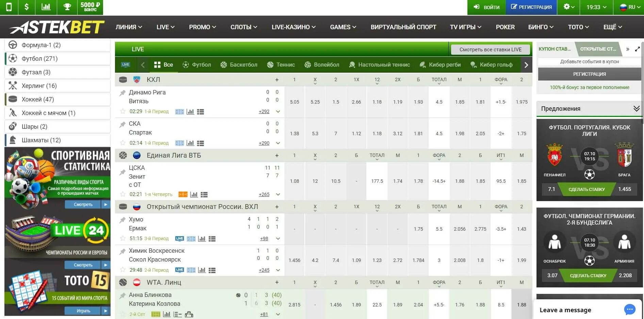Open the dollar payments icon
The image size is (644, 319).
coord(27,7)
